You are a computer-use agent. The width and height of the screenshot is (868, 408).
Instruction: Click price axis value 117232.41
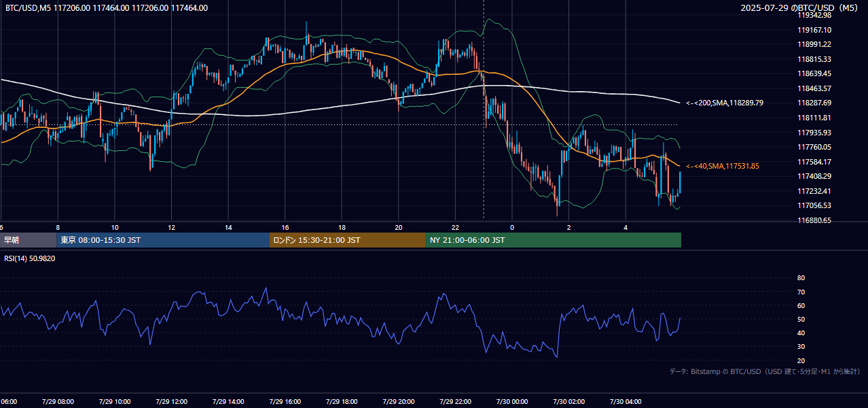click(814, 191)
